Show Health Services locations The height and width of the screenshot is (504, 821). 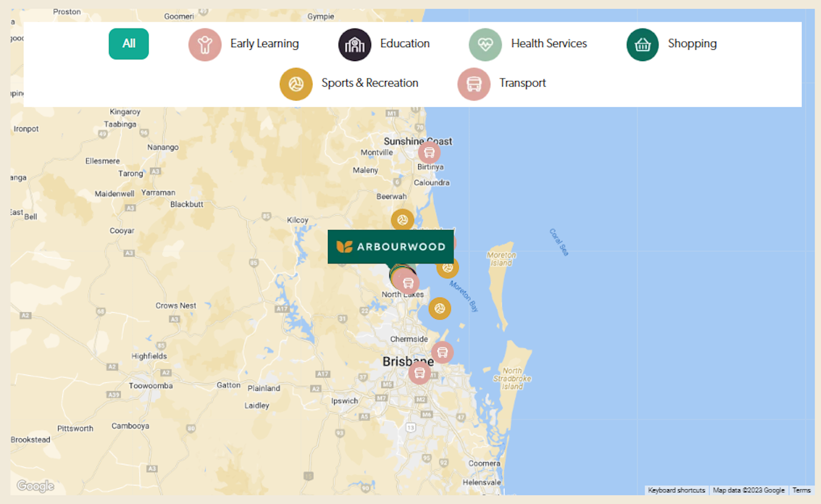[549, 44]
